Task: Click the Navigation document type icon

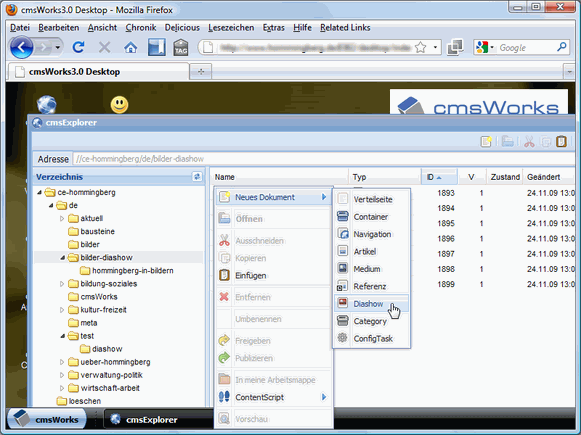Action: click(343, 233)
